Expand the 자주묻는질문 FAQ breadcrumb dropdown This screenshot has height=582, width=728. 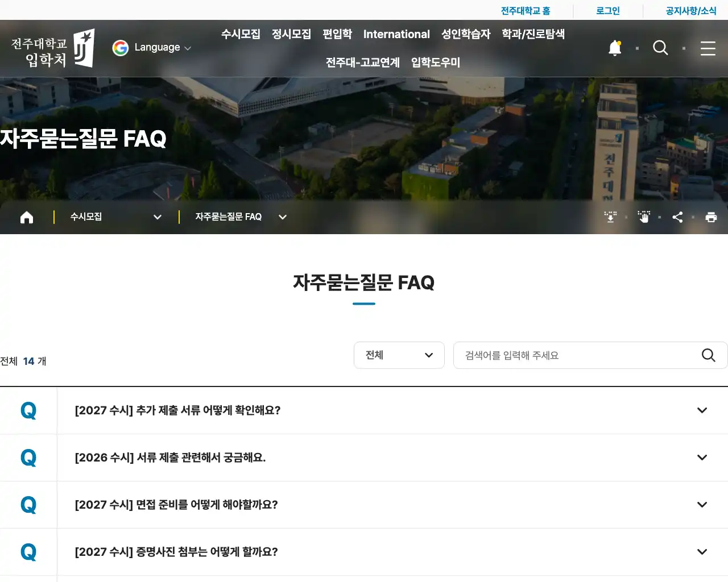pos(241,217)
